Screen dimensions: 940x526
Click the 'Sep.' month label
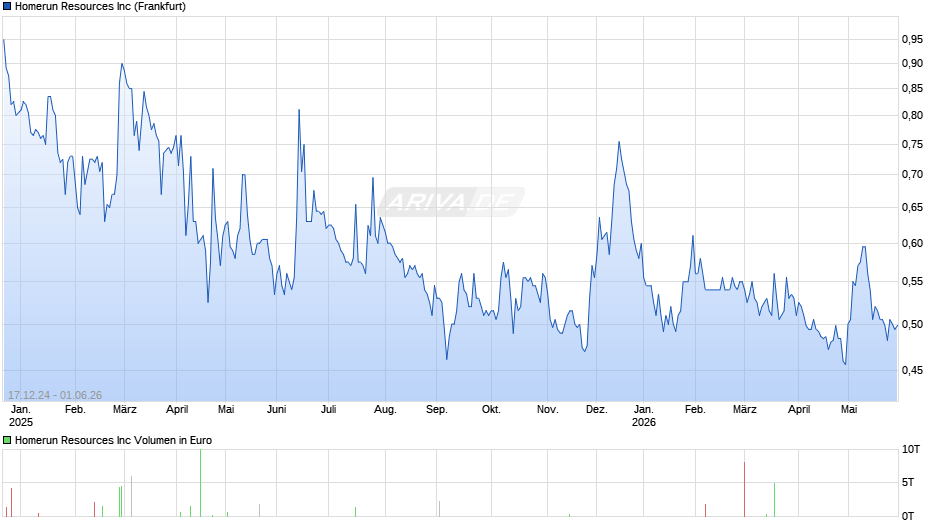[436, 410]
